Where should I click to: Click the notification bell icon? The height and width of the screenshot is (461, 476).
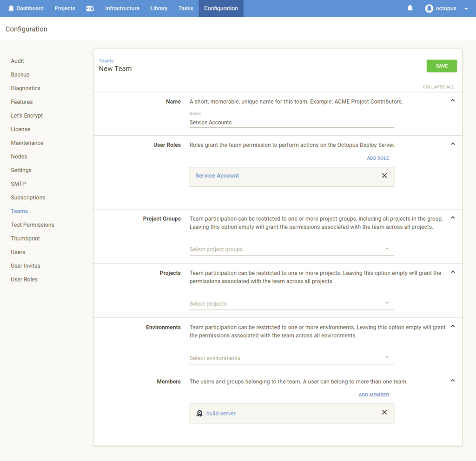410,8
